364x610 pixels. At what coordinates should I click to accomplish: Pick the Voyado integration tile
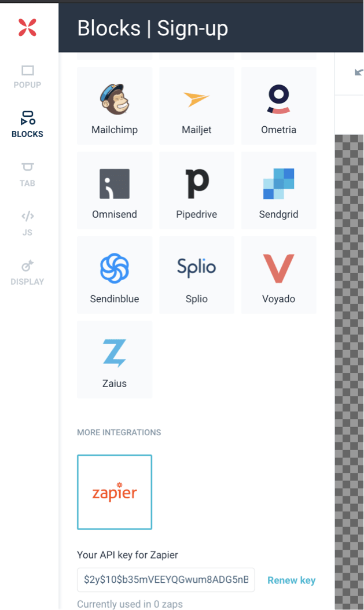click(x=279, y=275)
